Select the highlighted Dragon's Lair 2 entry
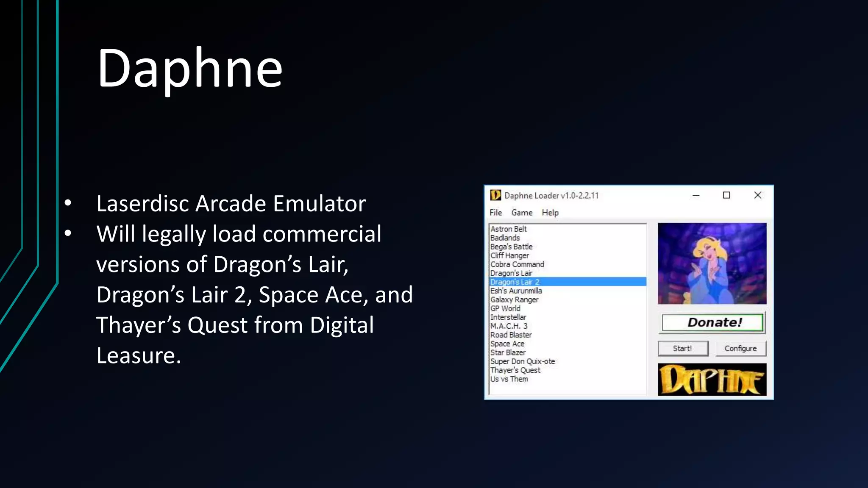The image size is (868, 488). pyautogui.click(x=568, y=282)
